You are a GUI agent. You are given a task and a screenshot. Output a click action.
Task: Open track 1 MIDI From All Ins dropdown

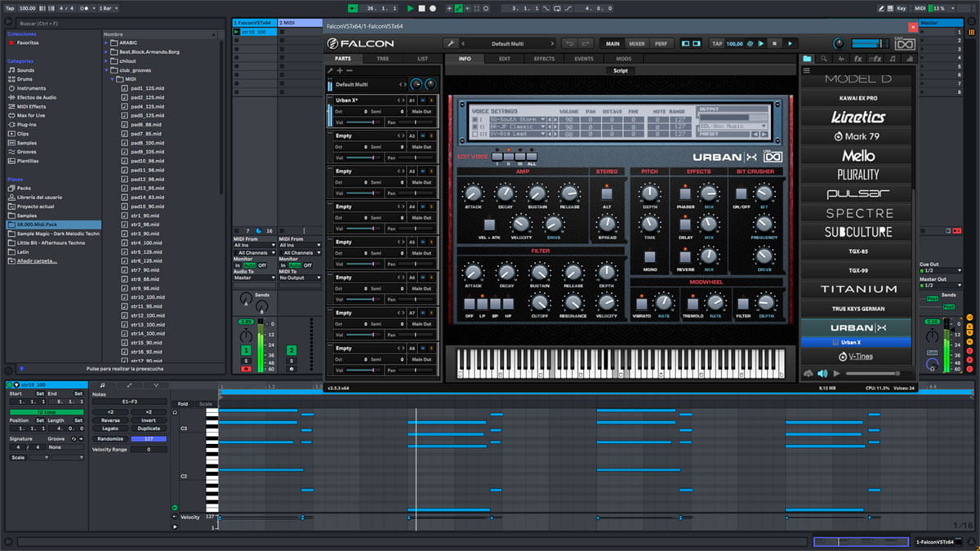coord(253,245)
